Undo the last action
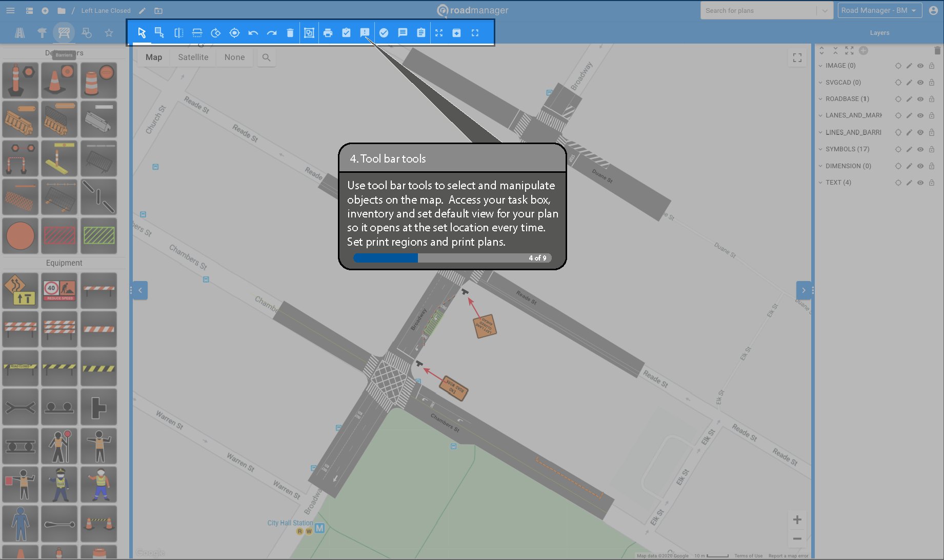Viewport: 944px width, 560px height. tap(253, 33)
